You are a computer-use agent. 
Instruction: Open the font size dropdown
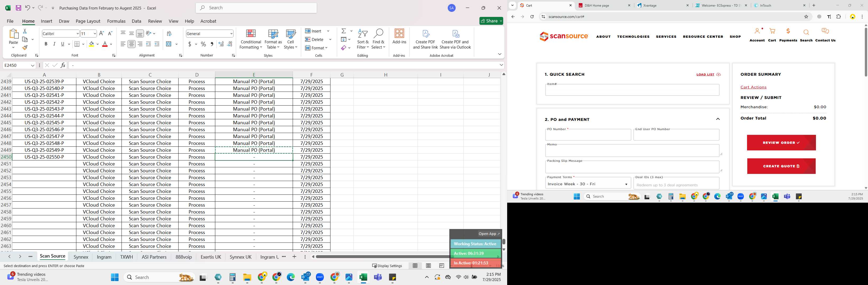click(95, 34)
